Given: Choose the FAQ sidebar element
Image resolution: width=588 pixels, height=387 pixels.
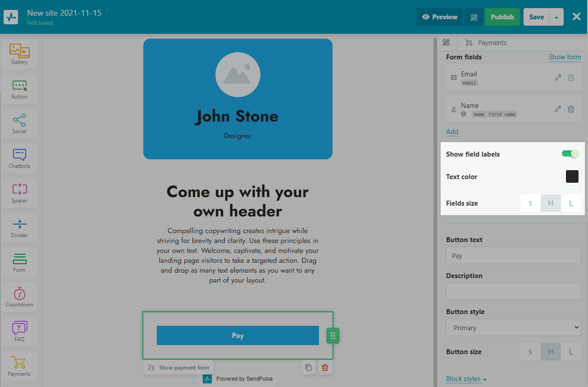Looking at the screenshot, I should [x=19, y=332].
